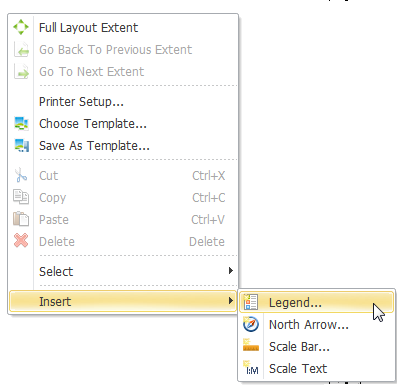Viewport: 397px width, 386px height.
Task: Expand the Select submenu arrow
Action: (x=230, y=271)
